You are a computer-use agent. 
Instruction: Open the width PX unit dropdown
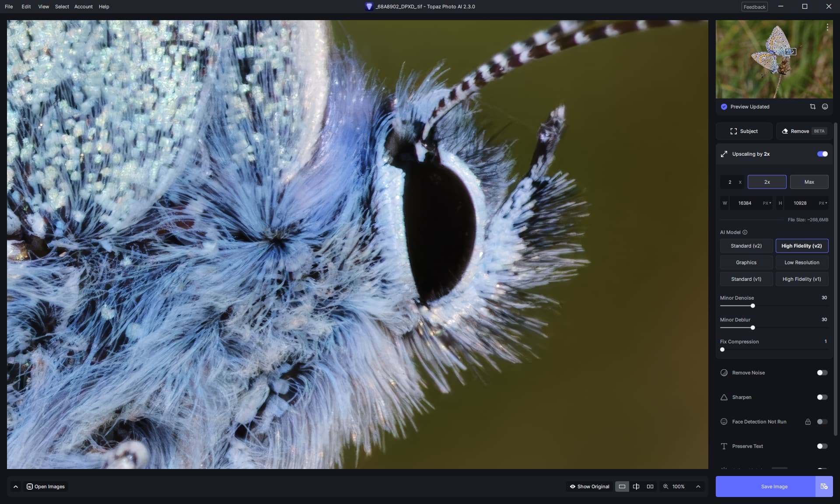[767, 203]
